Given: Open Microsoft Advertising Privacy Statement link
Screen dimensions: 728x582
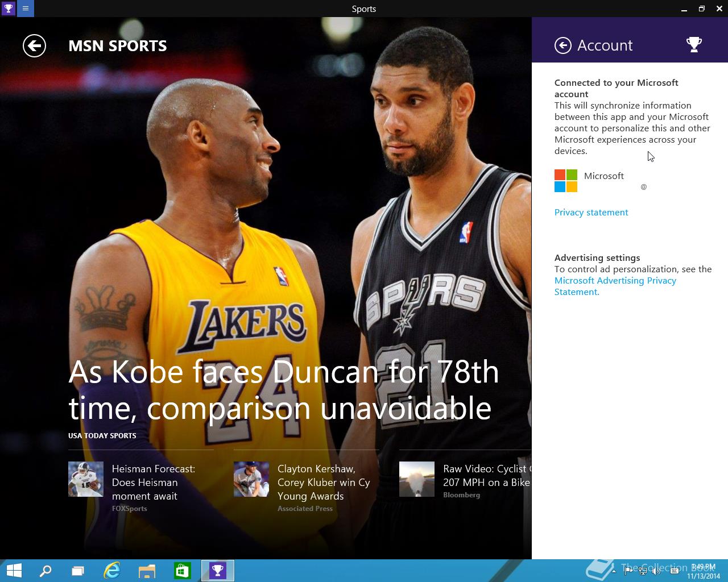Looking at the screenshot, I should coord(615,286).
